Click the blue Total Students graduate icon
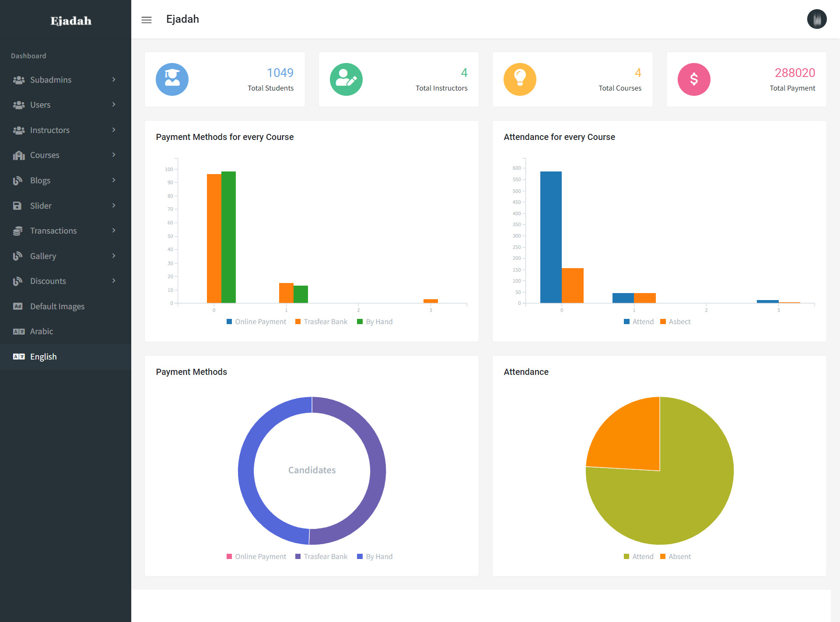The width and height of the screenshot is (840, 622). pyautogui.click(x=172, y=79)
